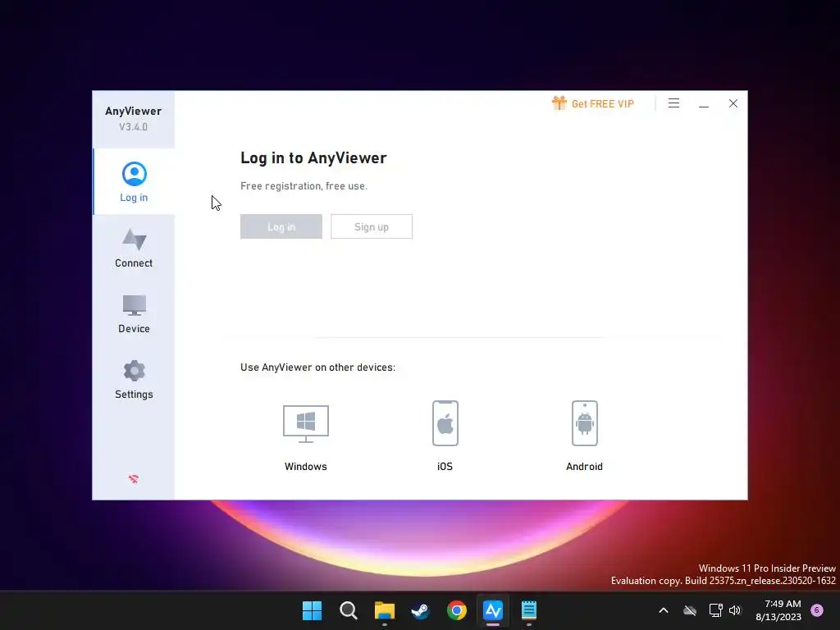Open the hamburger menu in title bar

(674, 103)
